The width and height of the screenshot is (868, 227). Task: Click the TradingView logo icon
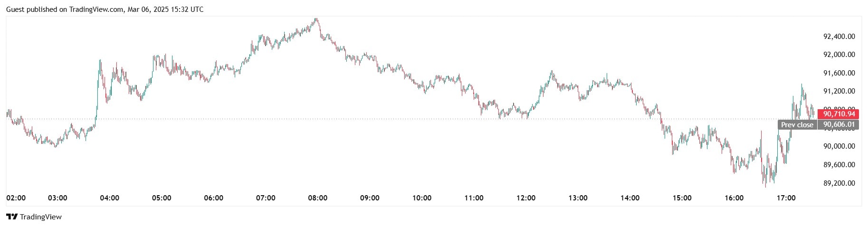12,217
